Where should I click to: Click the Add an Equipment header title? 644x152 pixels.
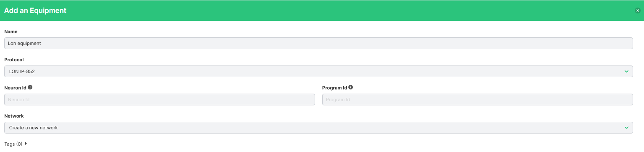(35, 10)
